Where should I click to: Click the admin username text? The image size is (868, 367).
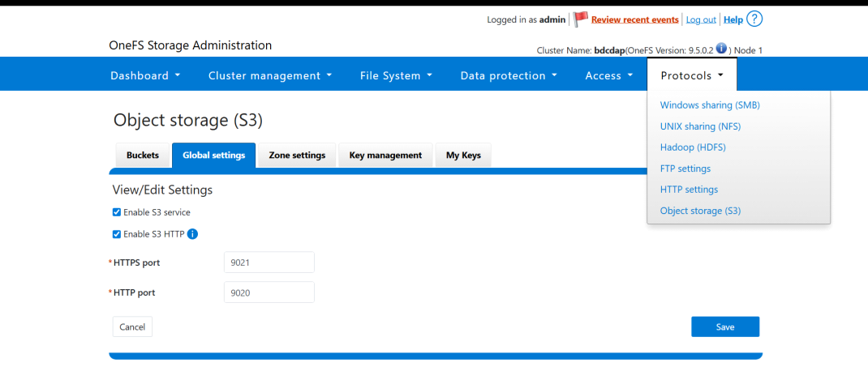coord(552,19)
